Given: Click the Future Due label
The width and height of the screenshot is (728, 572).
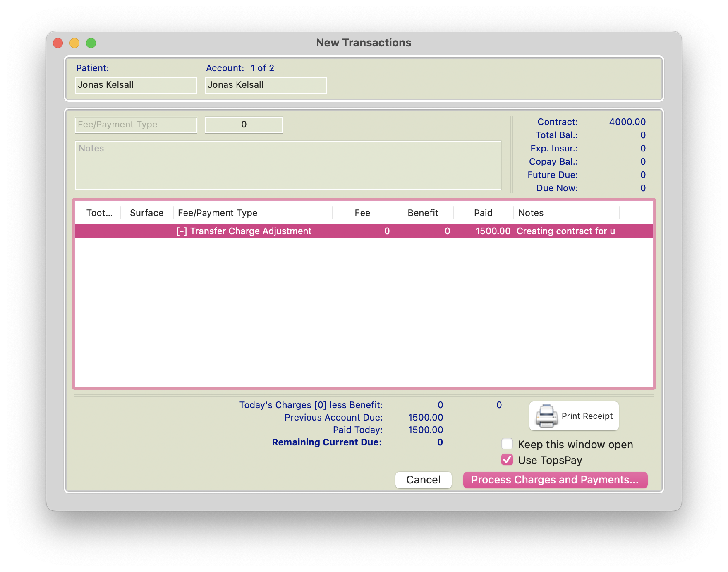Looking at the screenshot, I should coord(553,175).
